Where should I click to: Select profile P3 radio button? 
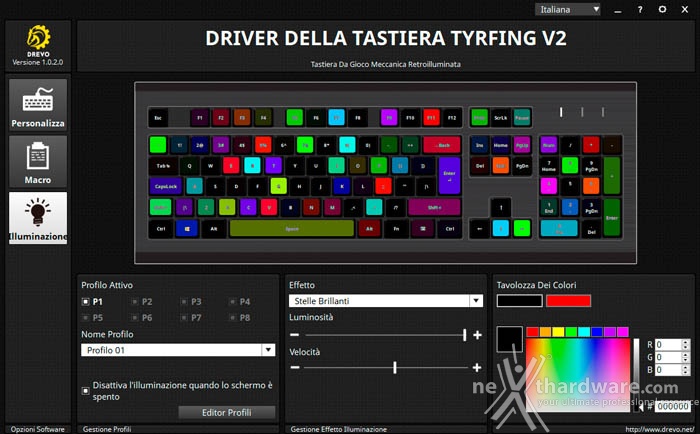pos(183,302)
